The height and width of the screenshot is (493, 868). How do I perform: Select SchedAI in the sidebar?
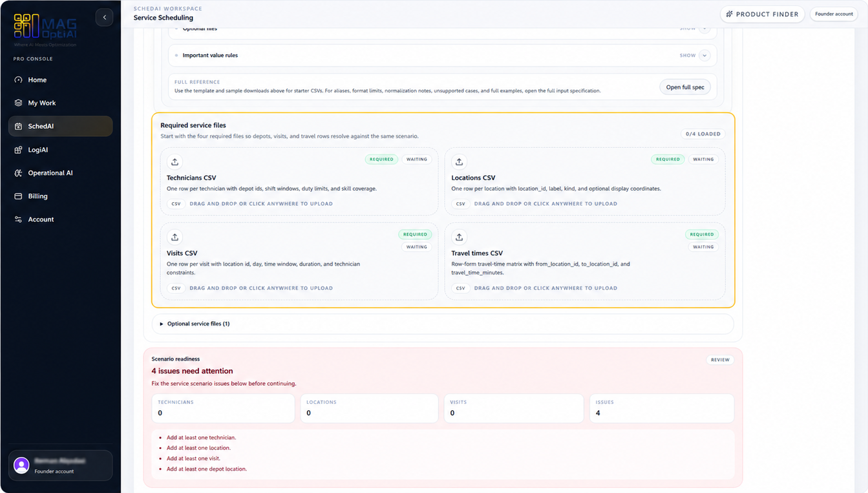pos(60,127)
